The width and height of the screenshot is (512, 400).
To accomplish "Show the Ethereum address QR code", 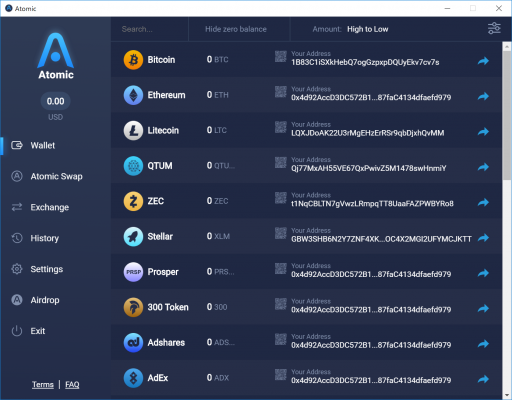I will coord(281,92).
